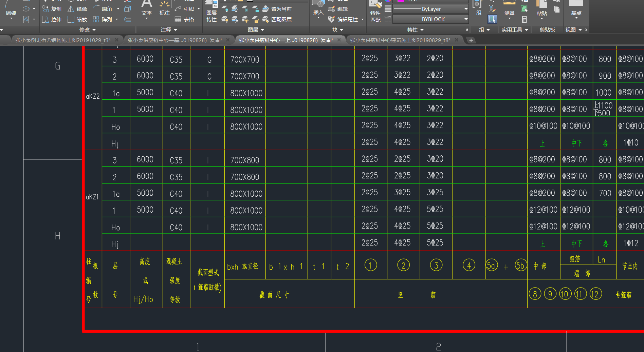
Task: Click the layer unlock open-padlock icon
Action: click(x=255, y=20)
